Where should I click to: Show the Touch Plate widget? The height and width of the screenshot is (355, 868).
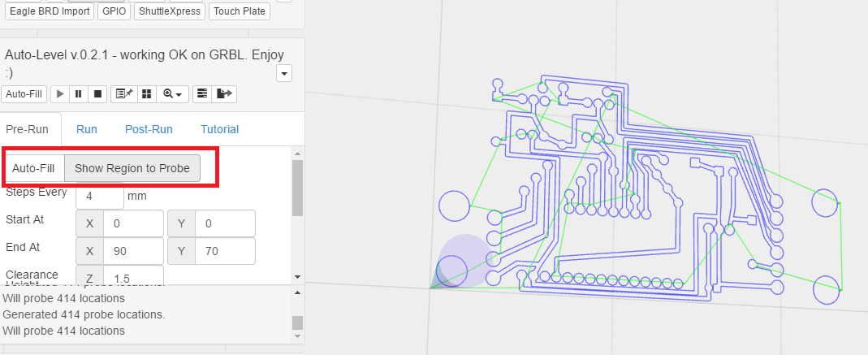(x=240, y=11)
